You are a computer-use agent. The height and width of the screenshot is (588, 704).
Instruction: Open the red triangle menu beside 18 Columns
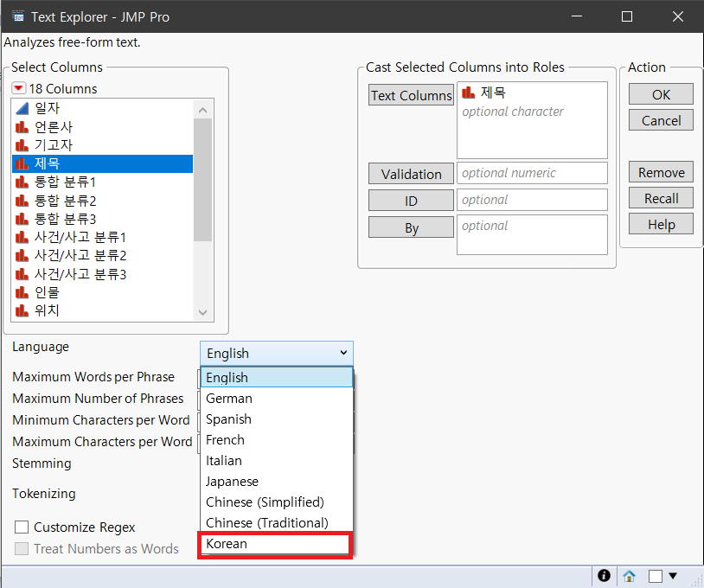point(18,88)
